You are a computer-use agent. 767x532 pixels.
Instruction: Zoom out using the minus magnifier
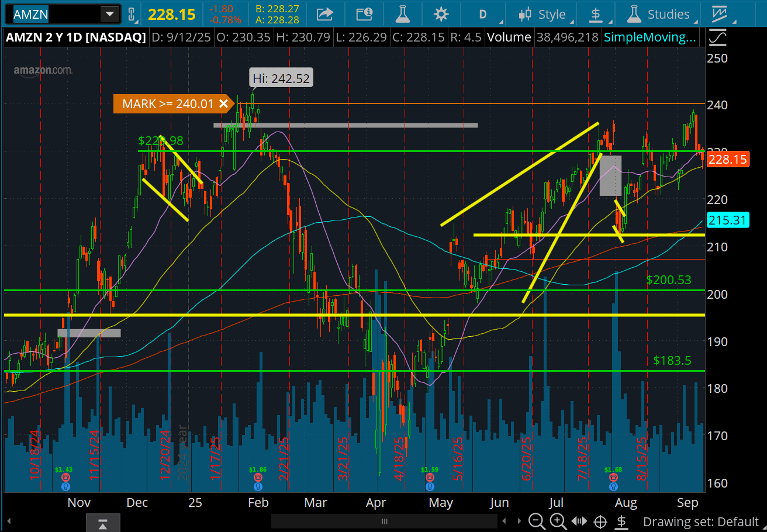pos(537,521)
